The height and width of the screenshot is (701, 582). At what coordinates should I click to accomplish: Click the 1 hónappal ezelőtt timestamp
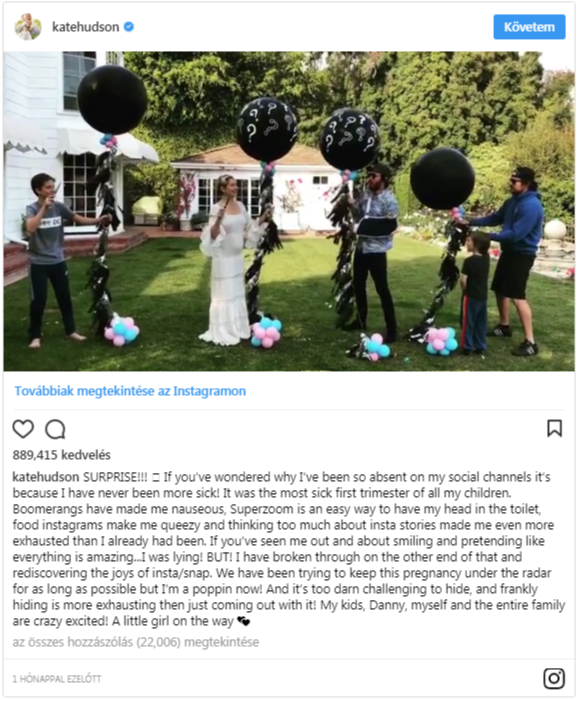click(x=57, y=679)
